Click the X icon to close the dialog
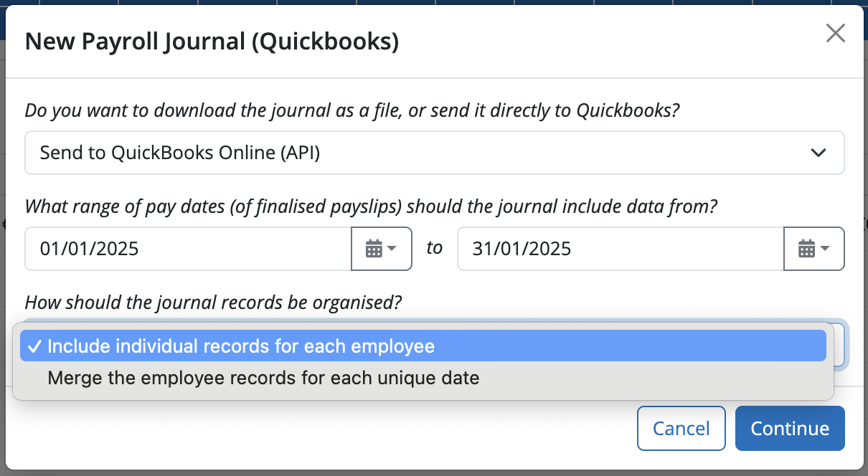This screenshot has height=476, width=868. pos(835,33)
